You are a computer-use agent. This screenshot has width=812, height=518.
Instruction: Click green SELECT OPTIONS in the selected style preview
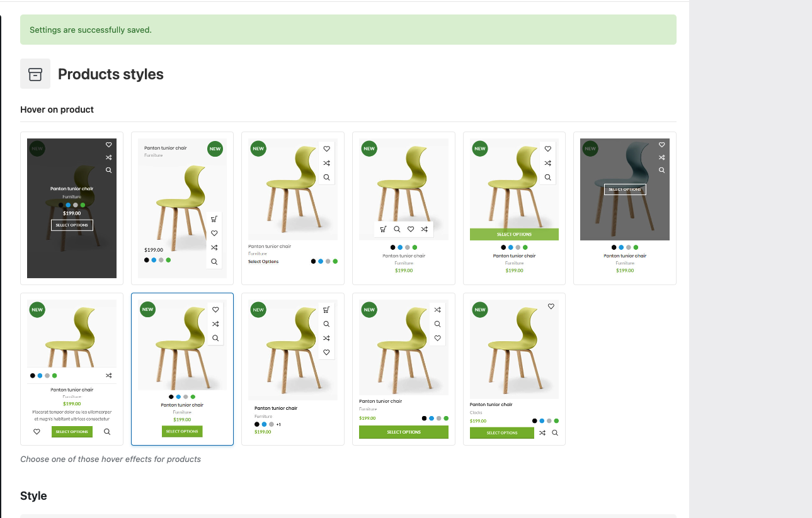pyautogui.click(x=182, y=432)
